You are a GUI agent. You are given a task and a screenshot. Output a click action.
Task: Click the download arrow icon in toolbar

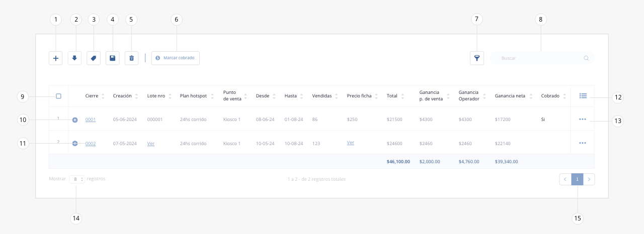tap(74, 58)
